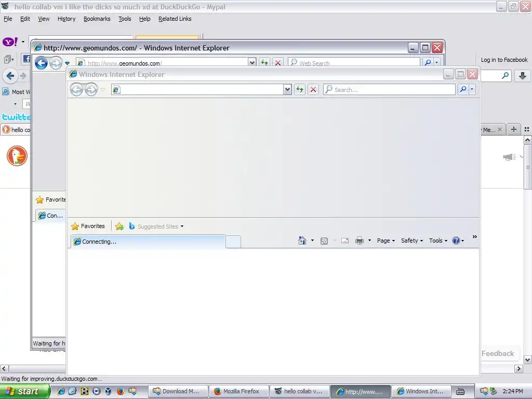Open the Bookmarks menu in Mypal

pos(97,19)
